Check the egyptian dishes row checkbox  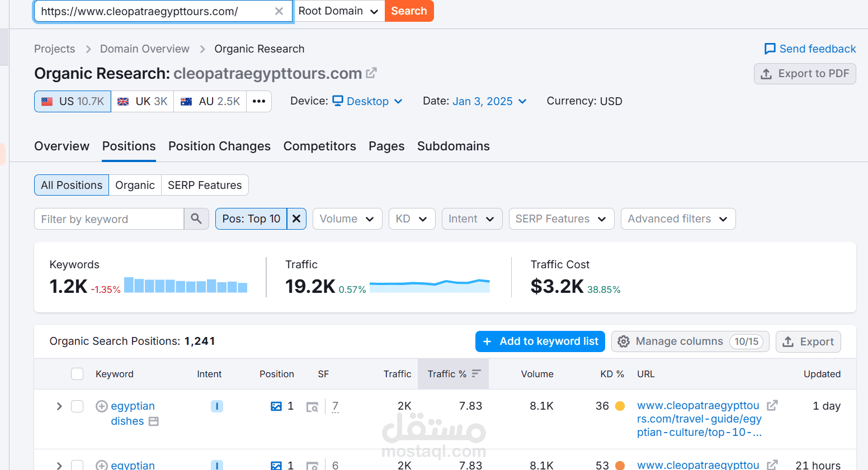77,406
